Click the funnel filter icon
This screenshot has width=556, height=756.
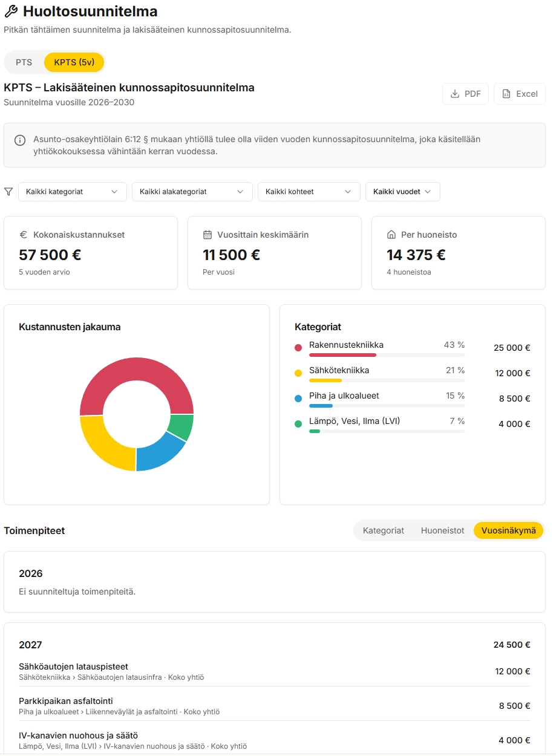click(8, 192)
